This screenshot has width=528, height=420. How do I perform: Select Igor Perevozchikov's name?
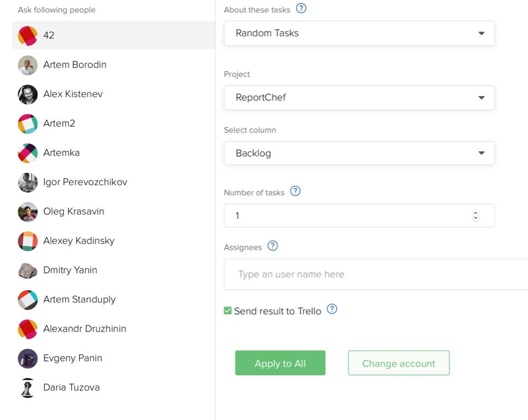(85, 182)
